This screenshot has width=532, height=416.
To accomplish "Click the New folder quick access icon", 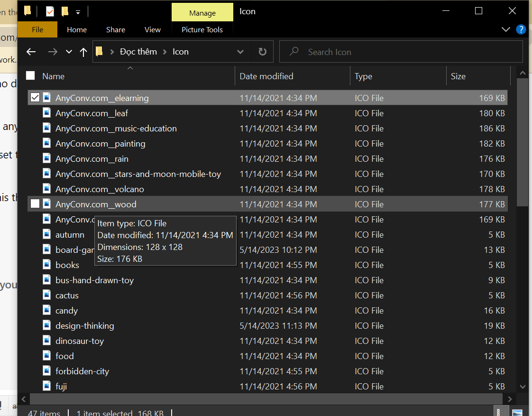I will (x=64, y=11).
